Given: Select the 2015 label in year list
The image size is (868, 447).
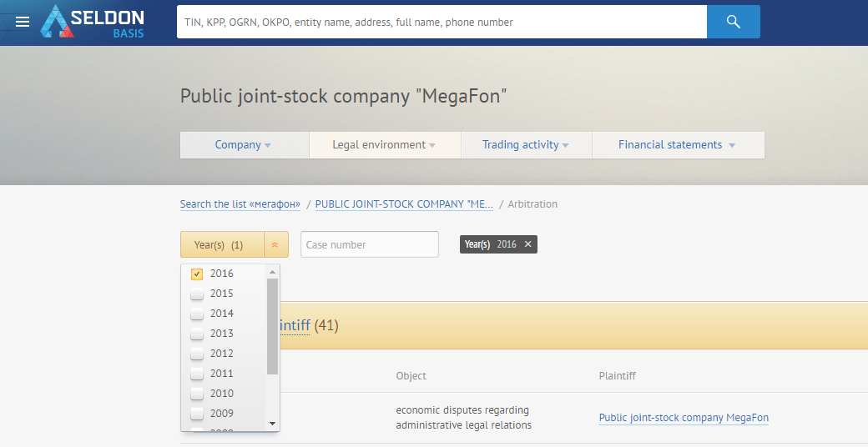Looking at the screenshot, I should 221,294.
